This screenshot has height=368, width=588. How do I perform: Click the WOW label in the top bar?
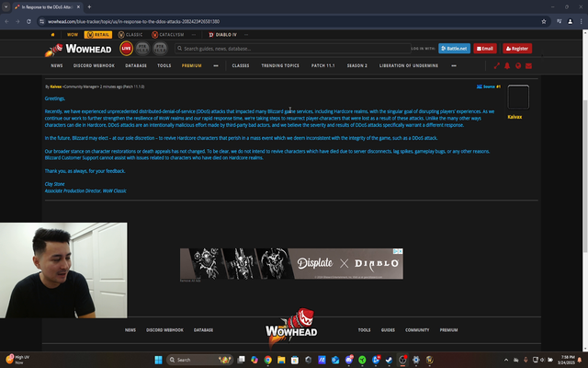pos(73,35)
